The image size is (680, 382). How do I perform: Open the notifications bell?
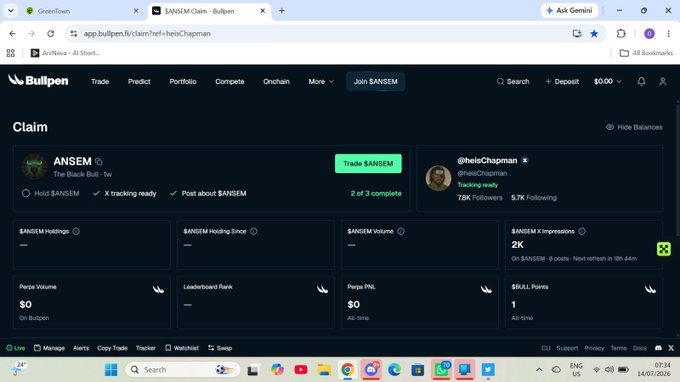pyautogui.click(x=641, y=82)
